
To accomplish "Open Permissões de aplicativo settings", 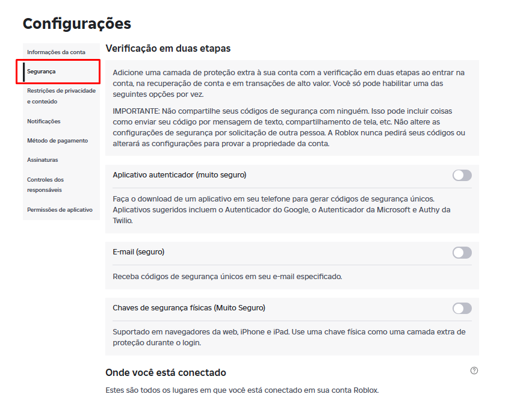I will pyautogui.click(x=60, y=210).
